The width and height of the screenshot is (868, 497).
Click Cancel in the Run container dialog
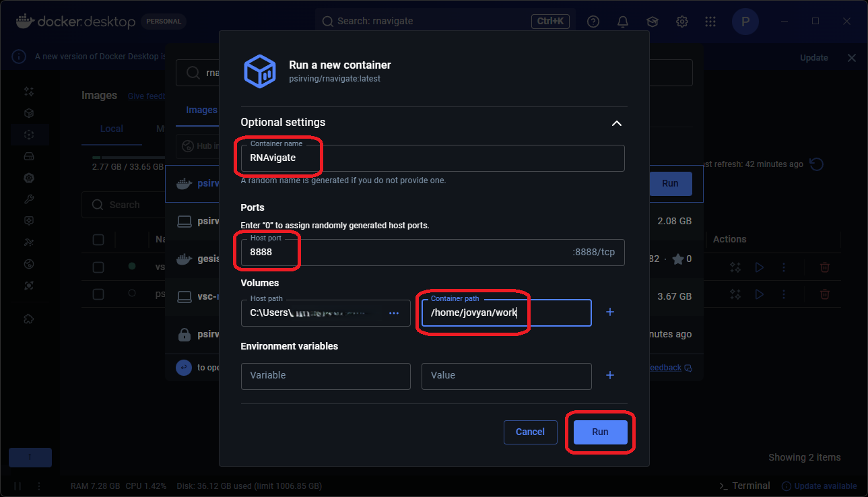click(530, 432)
